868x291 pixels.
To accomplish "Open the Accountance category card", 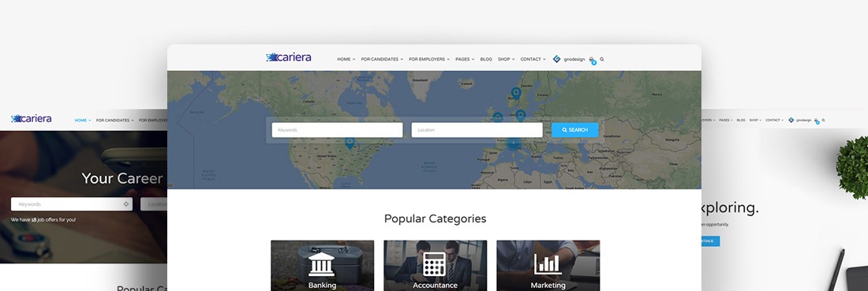I will pyautogui.click(x=435, y=266).
